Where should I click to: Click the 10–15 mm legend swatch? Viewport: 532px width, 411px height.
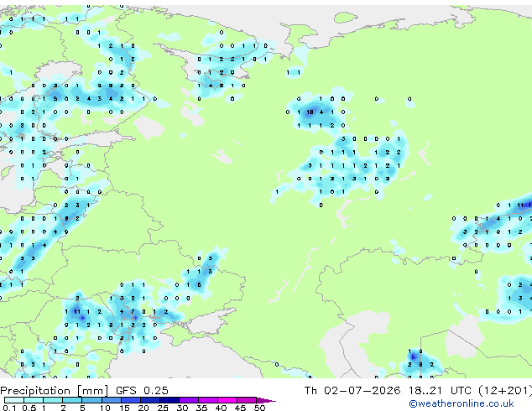112,400
